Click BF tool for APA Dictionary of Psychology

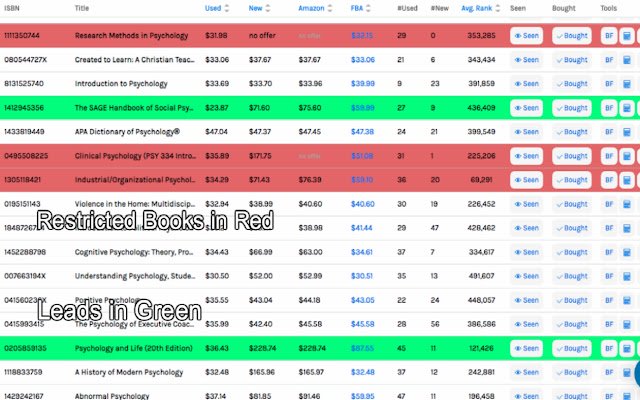pyautogui.click(x=609, y=132)
